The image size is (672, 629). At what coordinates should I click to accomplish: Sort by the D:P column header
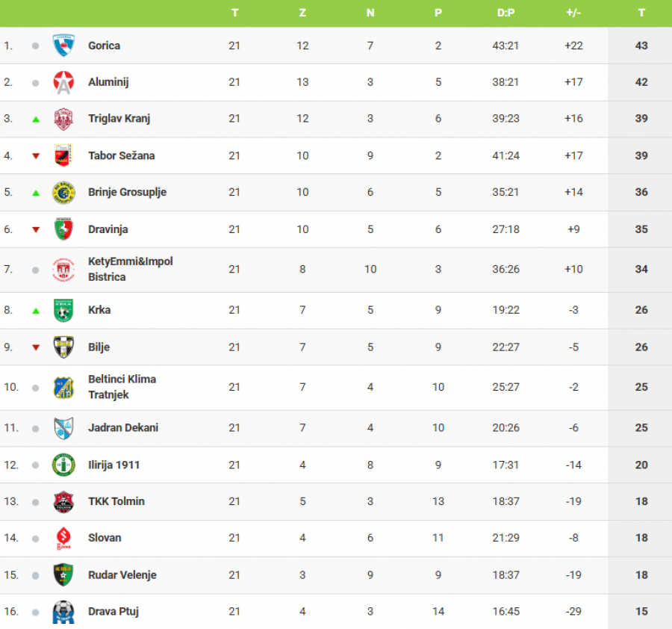505,13
